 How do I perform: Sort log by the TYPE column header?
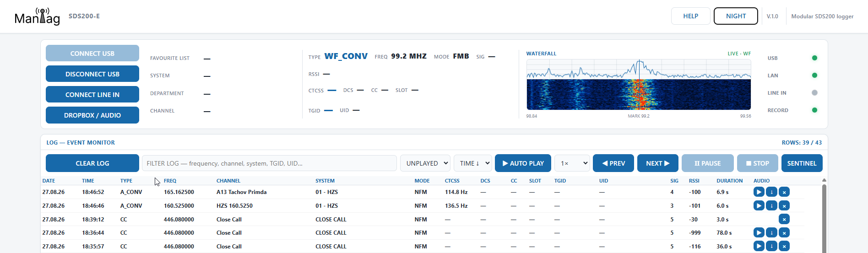126,181
